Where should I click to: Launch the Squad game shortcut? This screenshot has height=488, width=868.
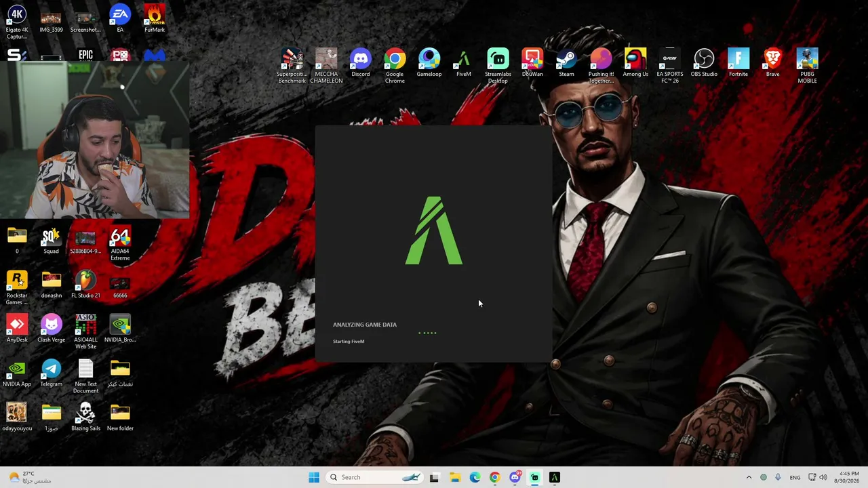[51, 241]
